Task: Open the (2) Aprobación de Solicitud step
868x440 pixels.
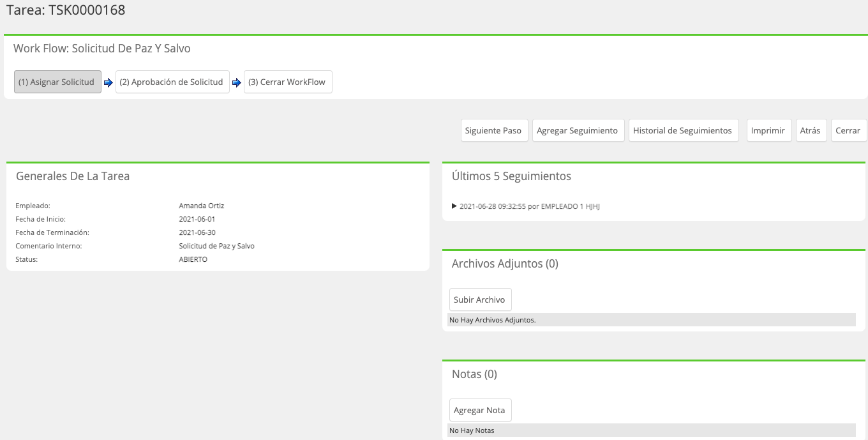Action: pos(172,82)
